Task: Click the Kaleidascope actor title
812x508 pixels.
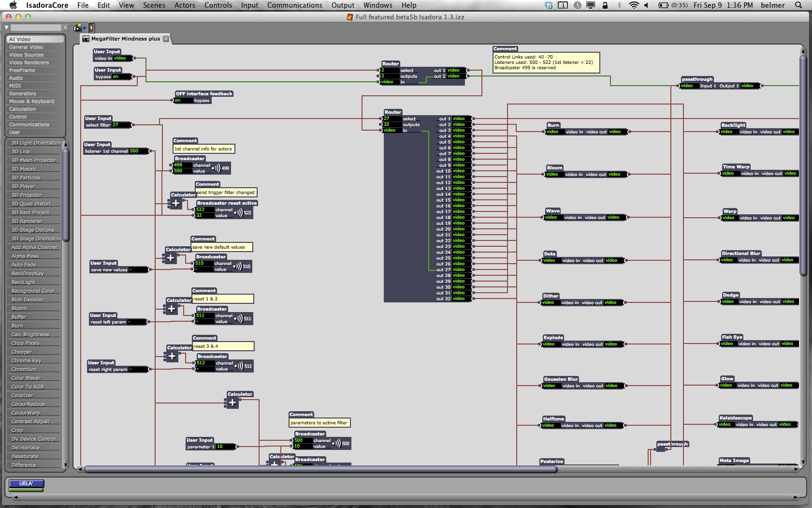Action: (x=736, y=418)
